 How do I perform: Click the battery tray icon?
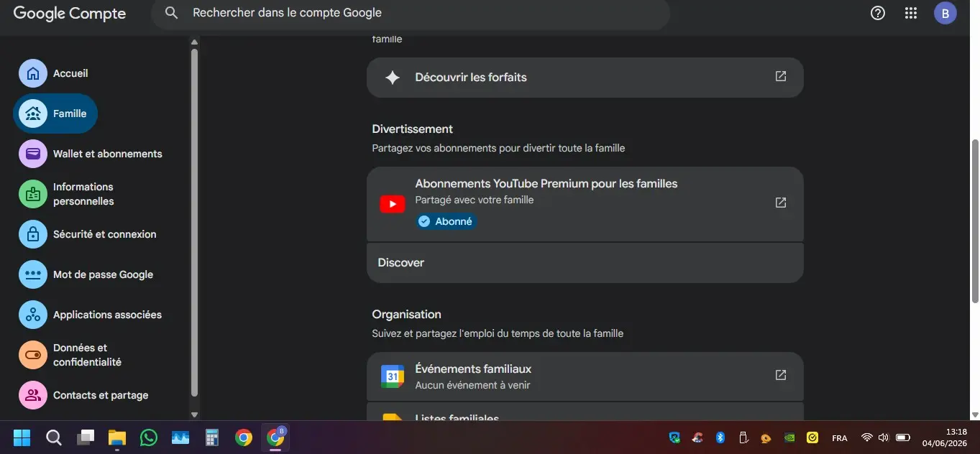click(903, 437)
